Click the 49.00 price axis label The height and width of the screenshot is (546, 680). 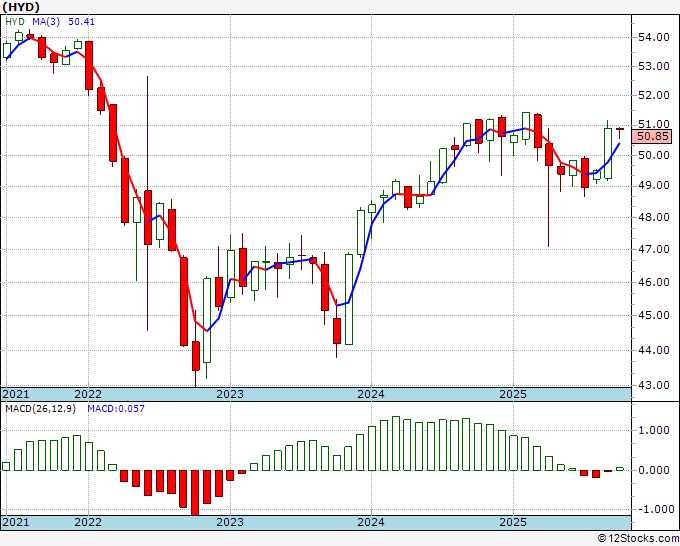(654, 185)
